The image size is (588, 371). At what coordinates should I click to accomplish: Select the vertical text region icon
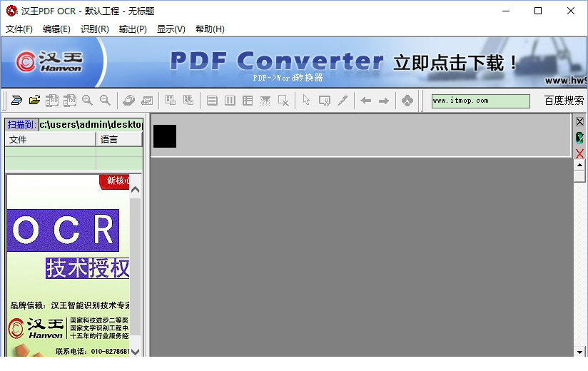click(230, 101)
